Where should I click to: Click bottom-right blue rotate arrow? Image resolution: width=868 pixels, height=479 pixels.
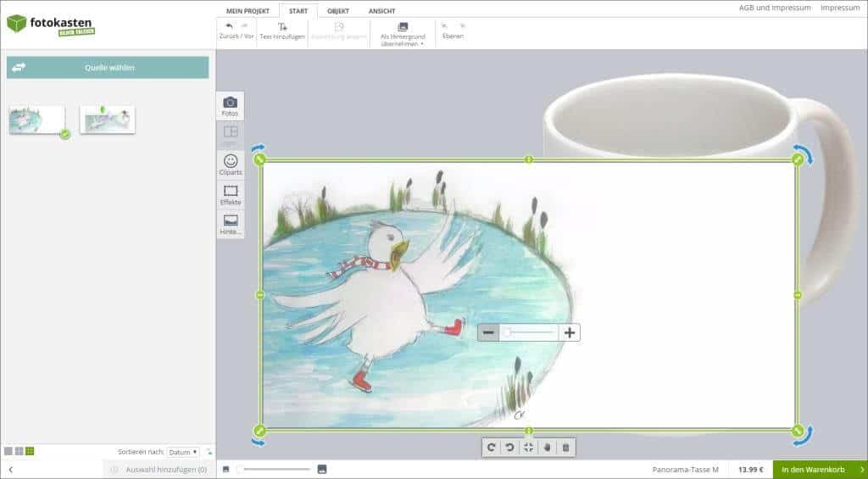(804, 436)
